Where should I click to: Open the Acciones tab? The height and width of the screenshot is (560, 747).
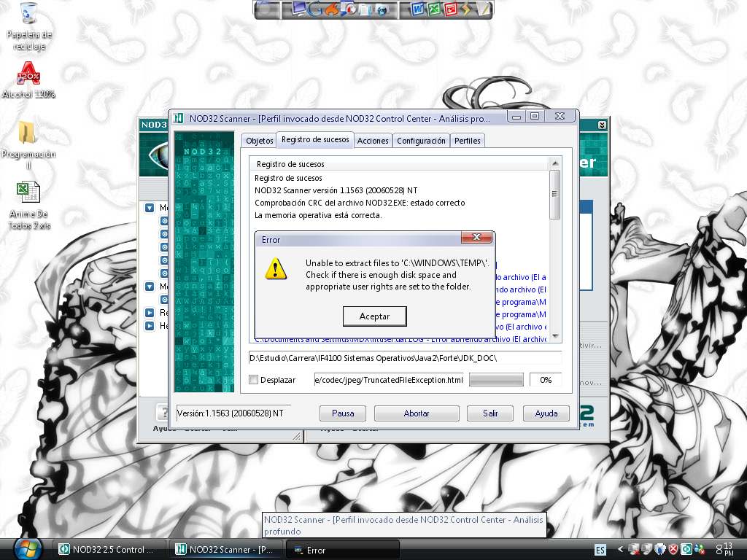(x=373, y=141)
